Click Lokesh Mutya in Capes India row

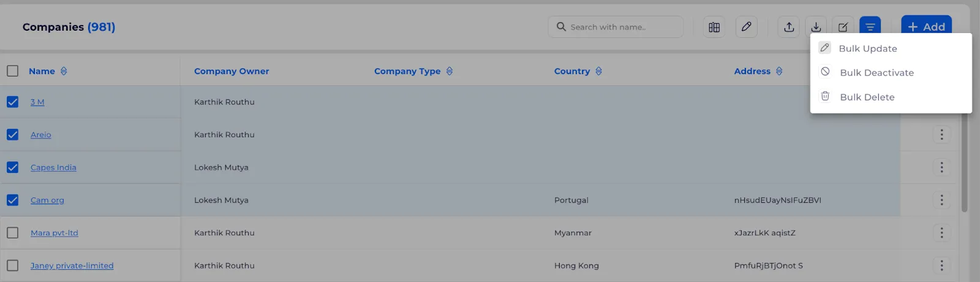tap(221, 167)
